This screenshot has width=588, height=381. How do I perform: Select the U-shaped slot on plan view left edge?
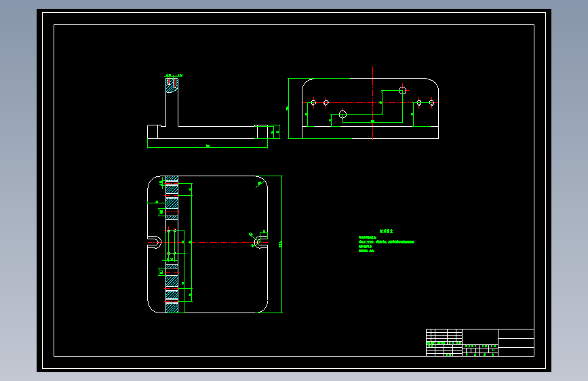(x=154, y=242)
